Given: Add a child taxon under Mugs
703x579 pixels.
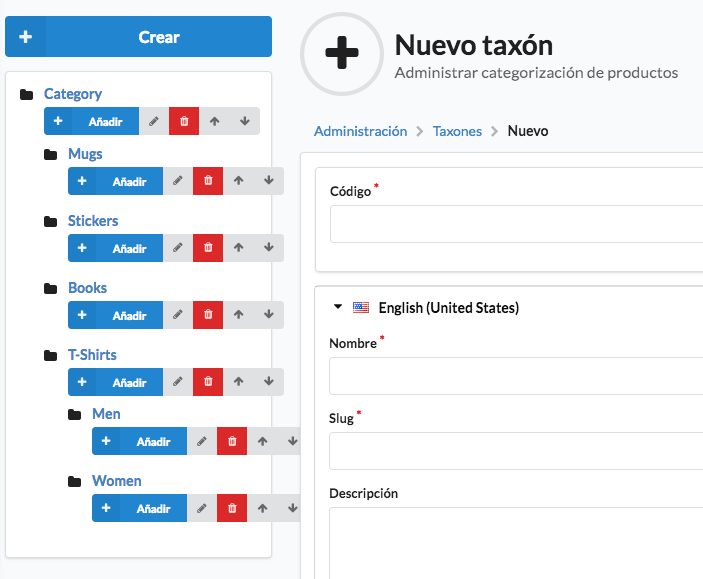Looking at the screenshot, I should (x=116, y=181).
